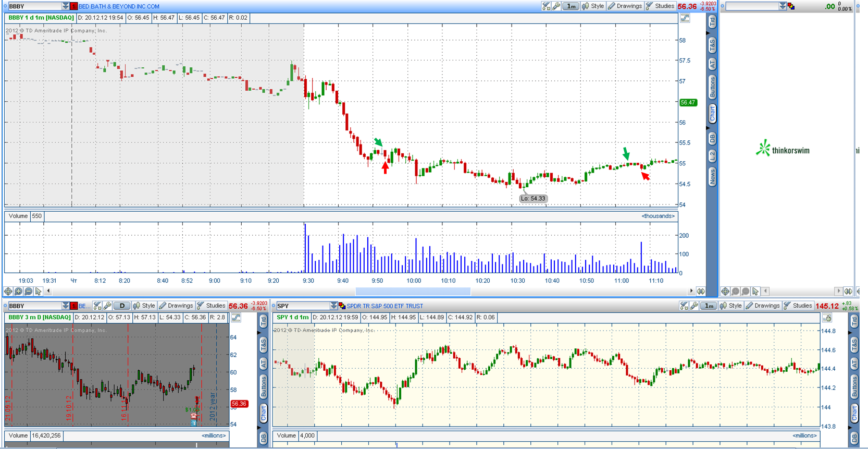Open Drawings menu in bottom-left chart
The image size is (868, 449).
click(176, 306)
